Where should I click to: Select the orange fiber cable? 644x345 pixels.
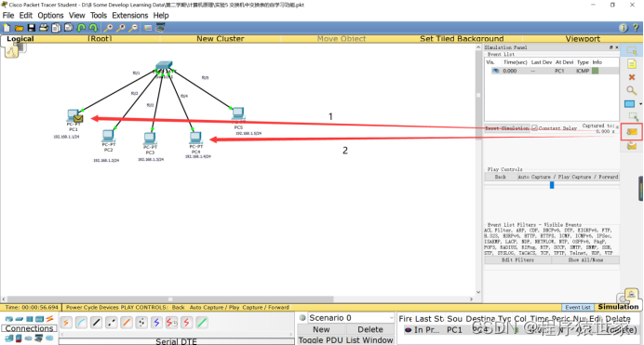tap(127, 323)
